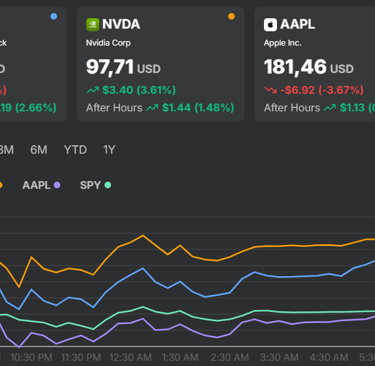Click the orange dot on the NVDA card
Image resolution: width=375 pixels, height=366 pixels.
(x=231, y=16)
